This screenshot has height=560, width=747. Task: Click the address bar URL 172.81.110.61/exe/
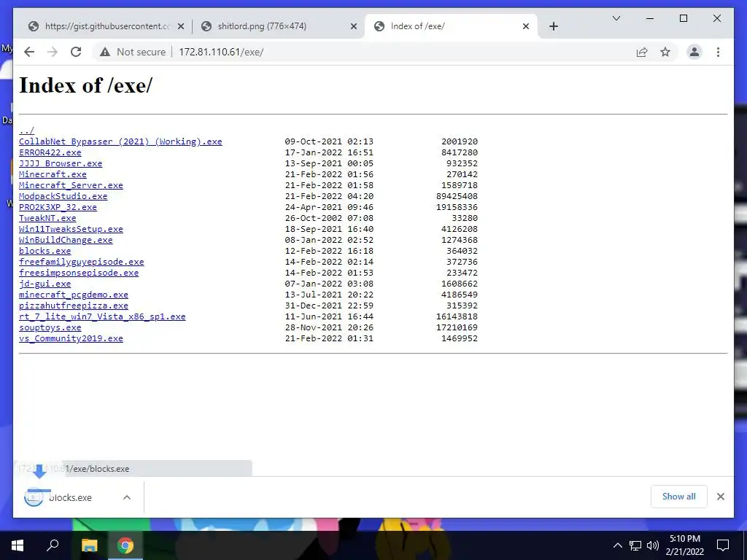click(221, 52)
